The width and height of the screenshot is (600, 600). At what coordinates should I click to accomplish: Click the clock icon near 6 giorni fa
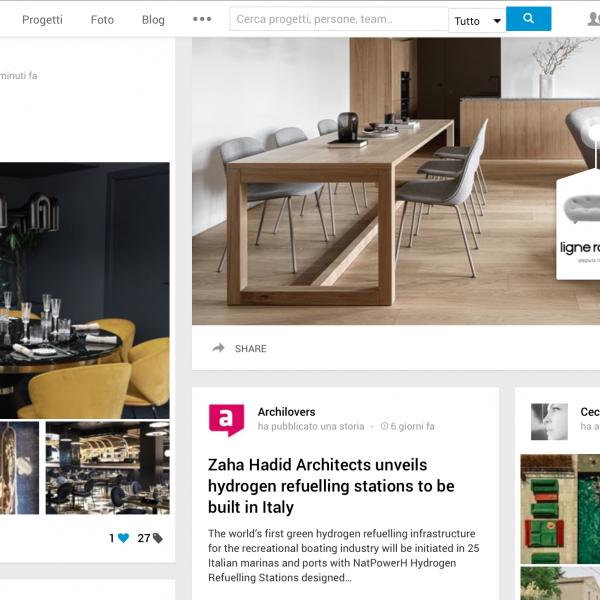[384, 426]
